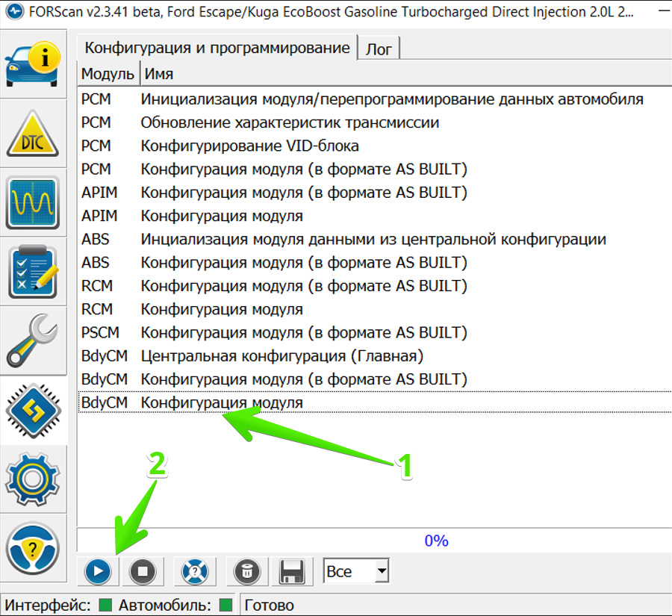Select ABS 'Инциализация модуля данными из центральной конфигурации'
Viewport: 672px width, 616px height.
click(x=375, y=239)
